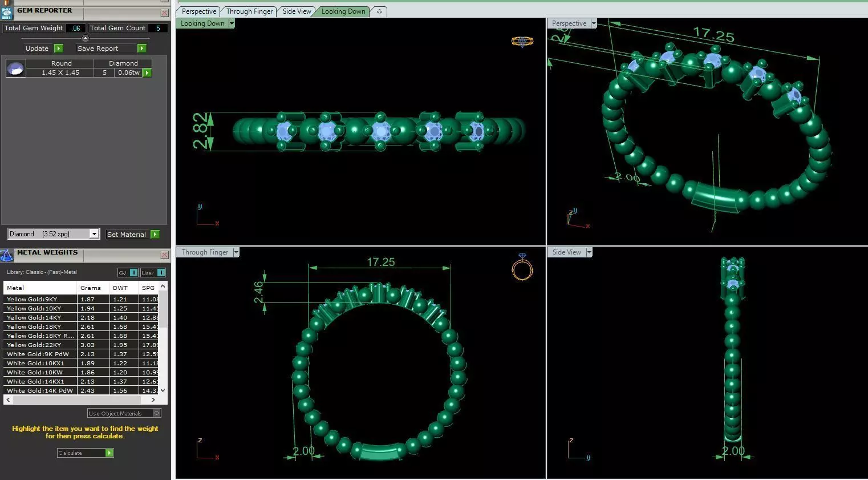Click green arrow beside 0.06tw gem row
This screenshot has height=480, width=868.
(147, 72)
